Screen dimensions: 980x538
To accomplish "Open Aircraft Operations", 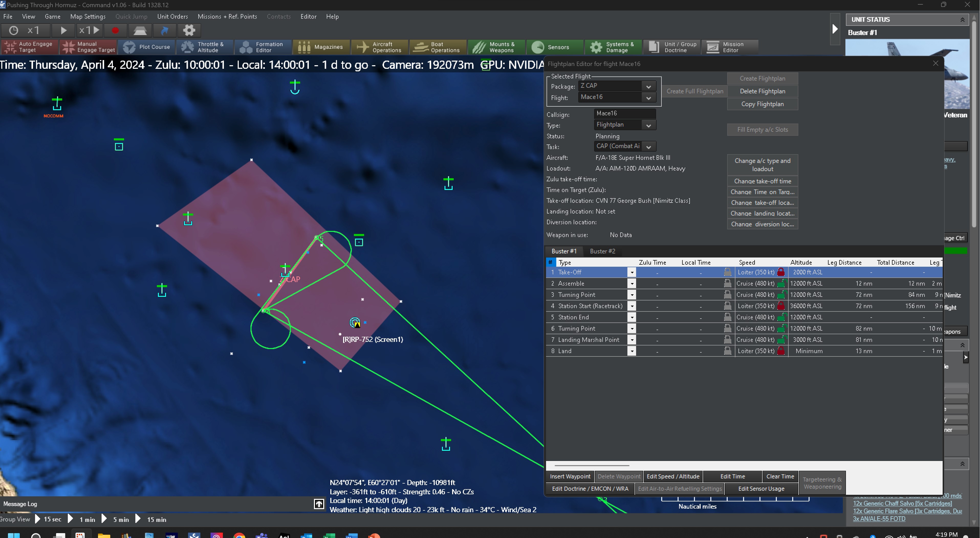I will coord(380,47).
